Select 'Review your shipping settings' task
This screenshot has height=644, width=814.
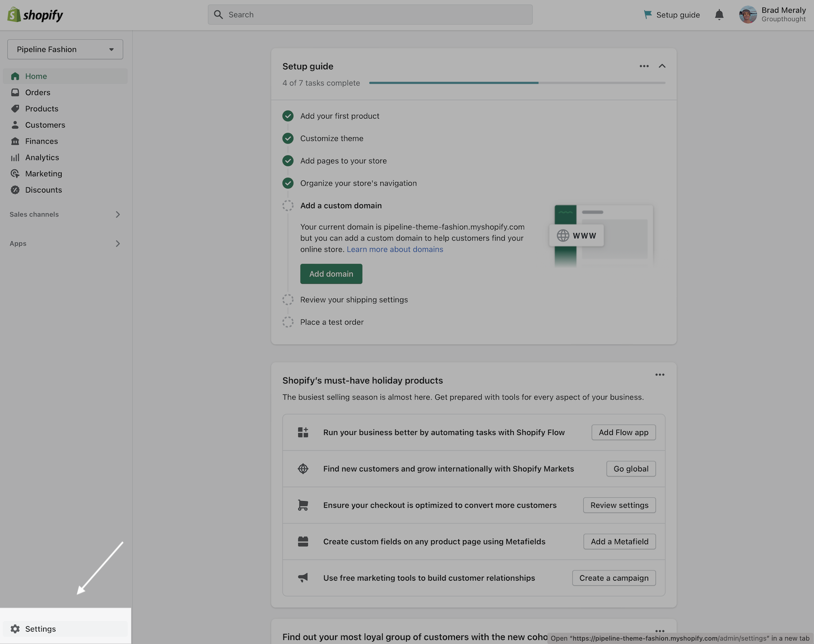(354, 300)
